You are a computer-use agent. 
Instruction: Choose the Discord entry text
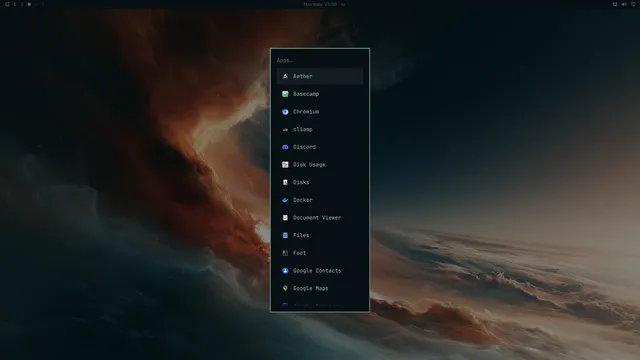tap(304, 147)
